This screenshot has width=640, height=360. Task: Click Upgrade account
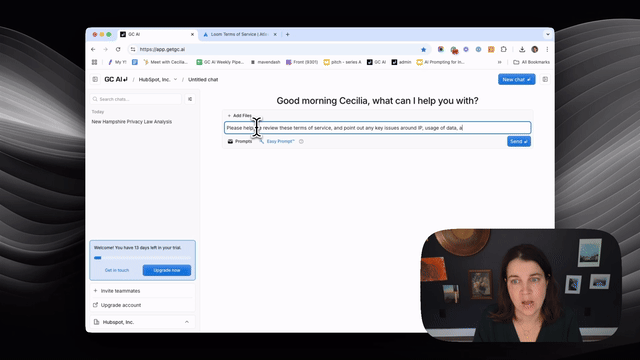coord(121,305)
